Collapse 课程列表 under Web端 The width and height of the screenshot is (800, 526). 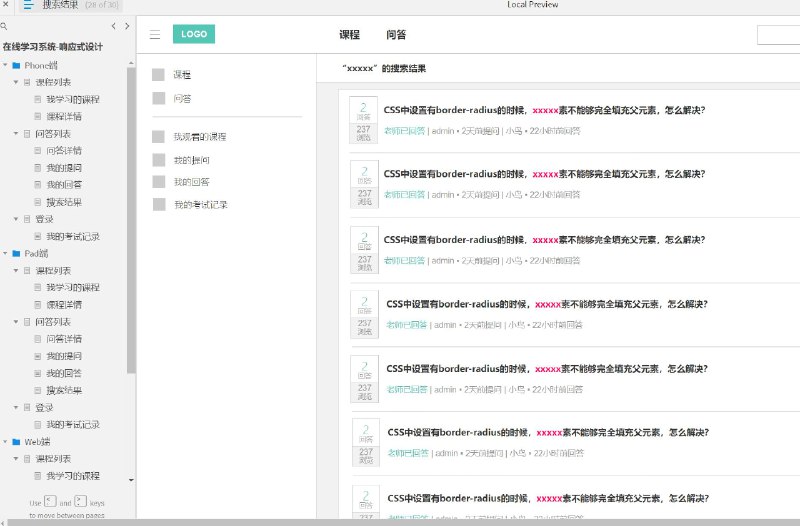(16, 459)
